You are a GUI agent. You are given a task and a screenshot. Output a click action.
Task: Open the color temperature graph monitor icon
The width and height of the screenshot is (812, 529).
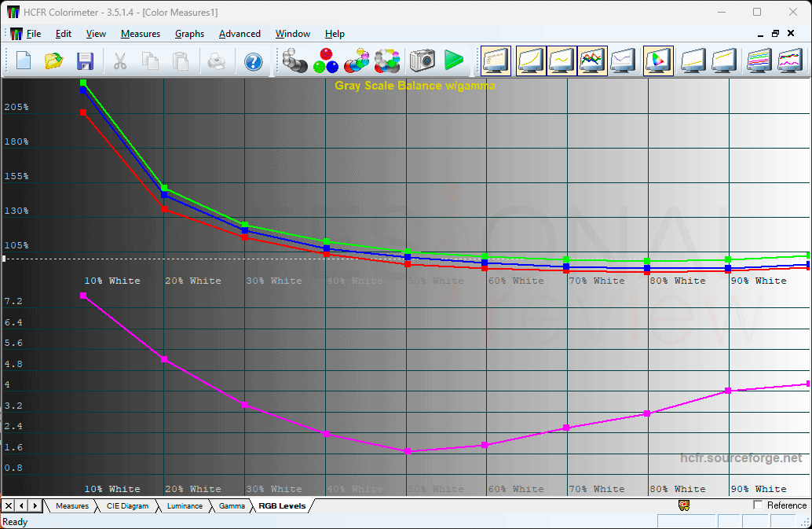coord(624,61)
